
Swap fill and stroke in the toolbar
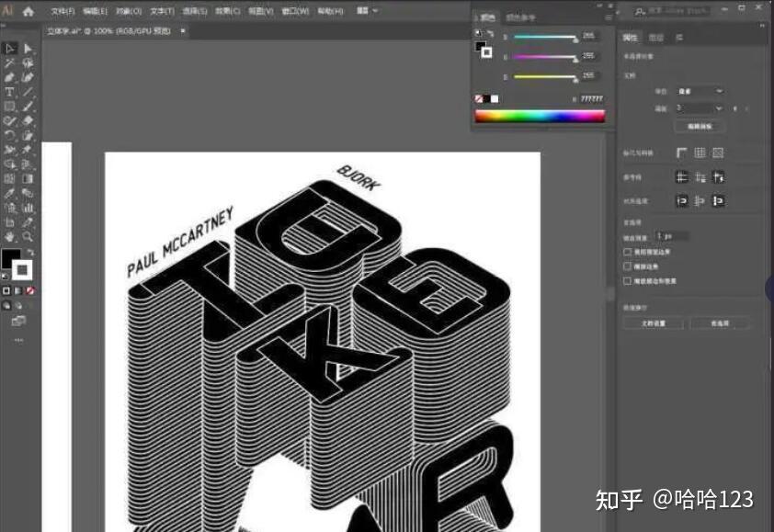click(30, 253)
